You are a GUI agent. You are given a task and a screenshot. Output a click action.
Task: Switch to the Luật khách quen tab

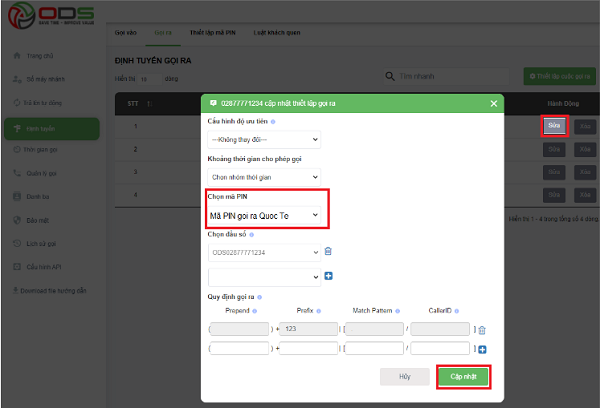277,33
